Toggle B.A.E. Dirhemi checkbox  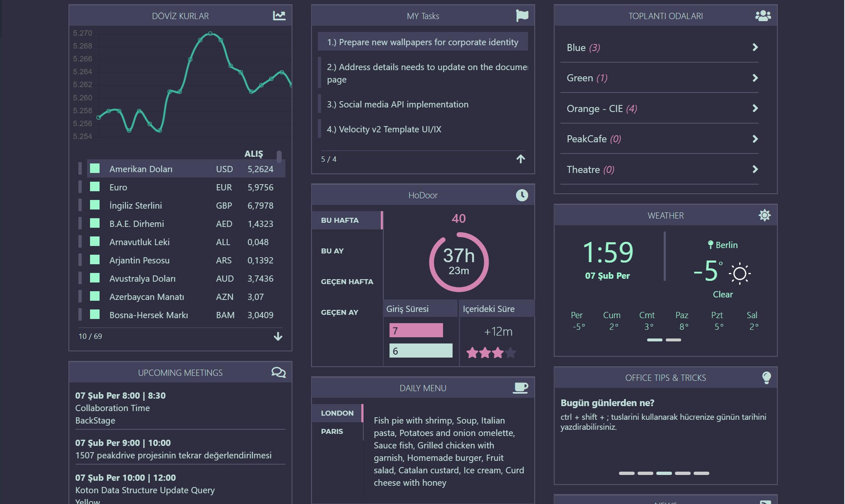tap(95, 223)
